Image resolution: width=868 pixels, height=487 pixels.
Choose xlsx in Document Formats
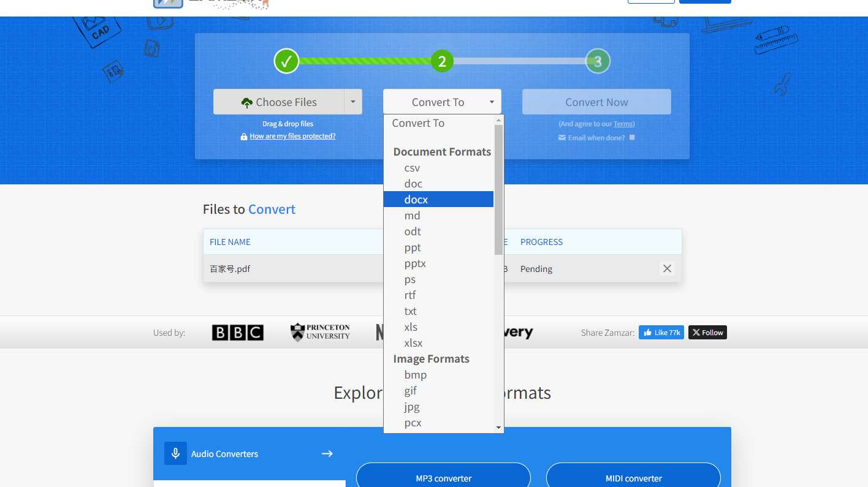[413, 343]
